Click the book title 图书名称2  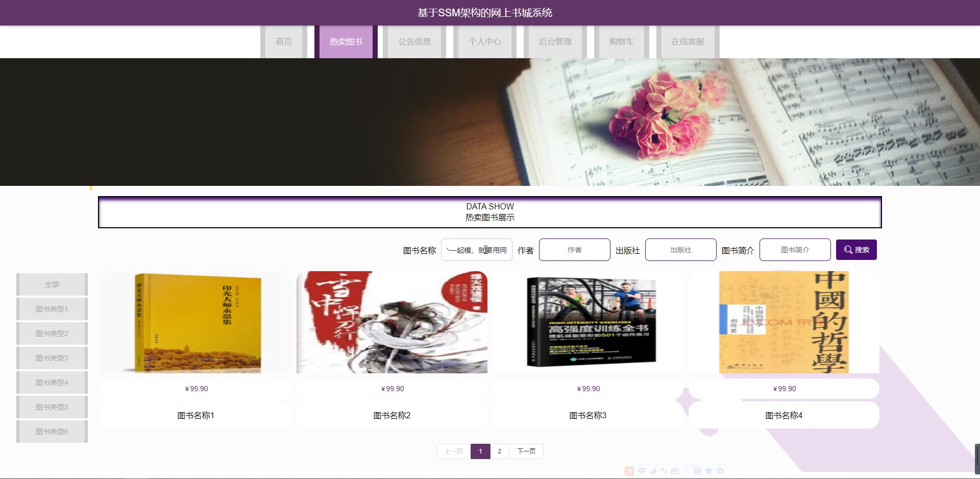(x=392, y=415)
